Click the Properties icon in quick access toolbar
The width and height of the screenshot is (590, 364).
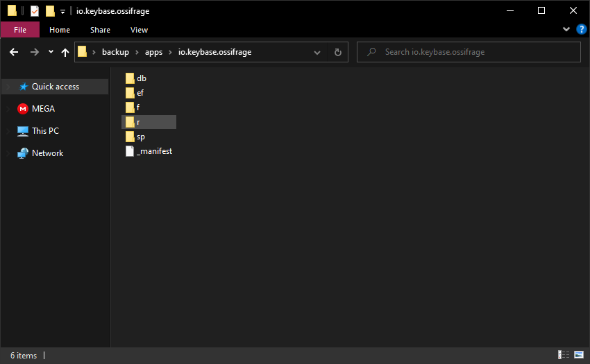35,11
